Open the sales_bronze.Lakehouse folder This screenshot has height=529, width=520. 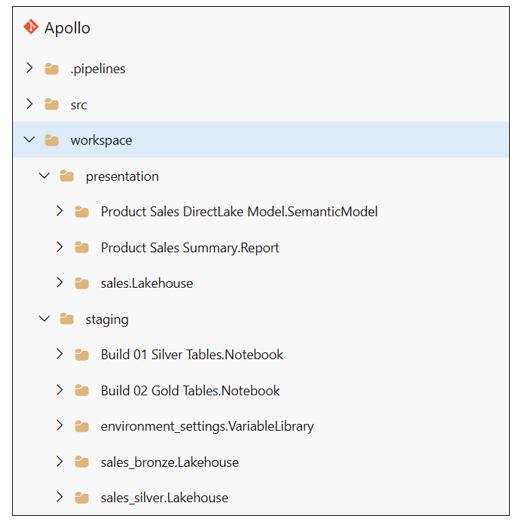point(170,462)
